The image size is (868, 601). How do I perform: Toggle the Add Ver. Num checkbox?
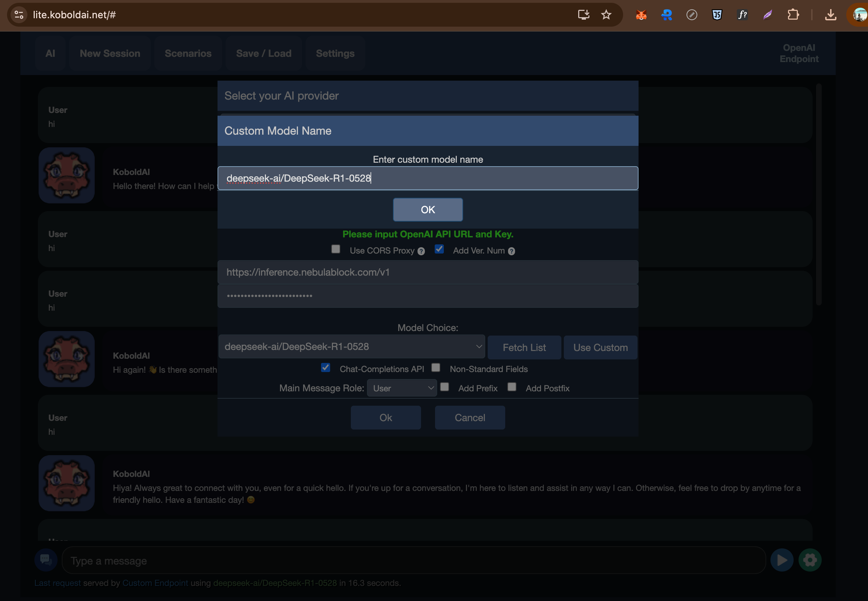pos(439,249)
